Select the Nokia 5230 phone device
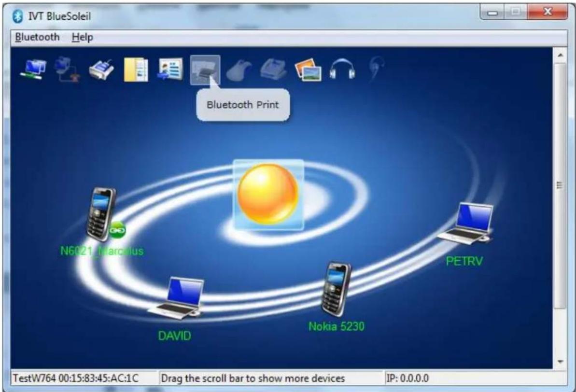This screenshot has height=392, width=576. pos(336,289)
